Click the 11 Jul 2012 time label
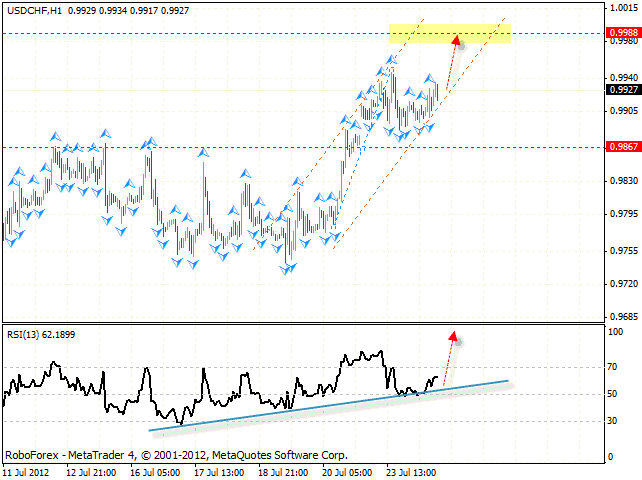642x480 pixels. click(26, 473)
